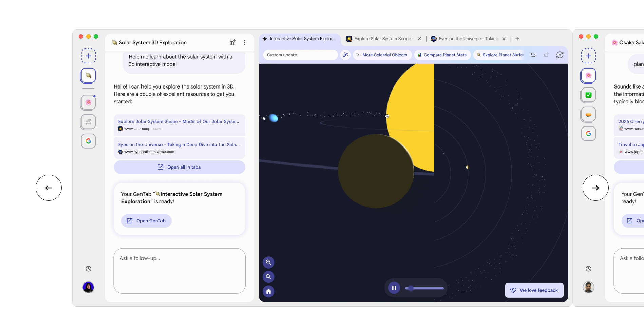644x313 pixels.
Task: Open the shopping cart task in sidebar
Action: [x=88, y=122]
